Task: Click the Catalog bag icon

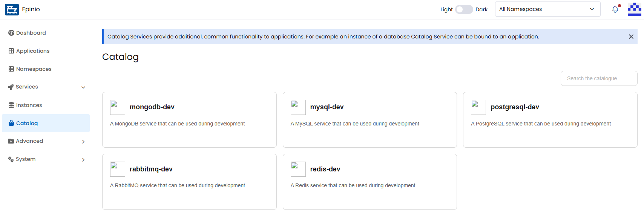Action: tap(11, 123)
